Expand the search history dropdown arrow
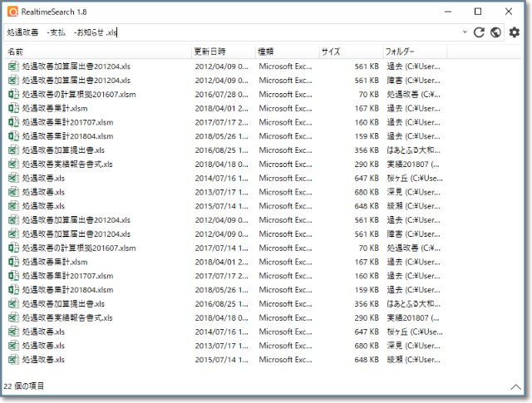This screenshot has height=403, width=532. click(465, 32)
